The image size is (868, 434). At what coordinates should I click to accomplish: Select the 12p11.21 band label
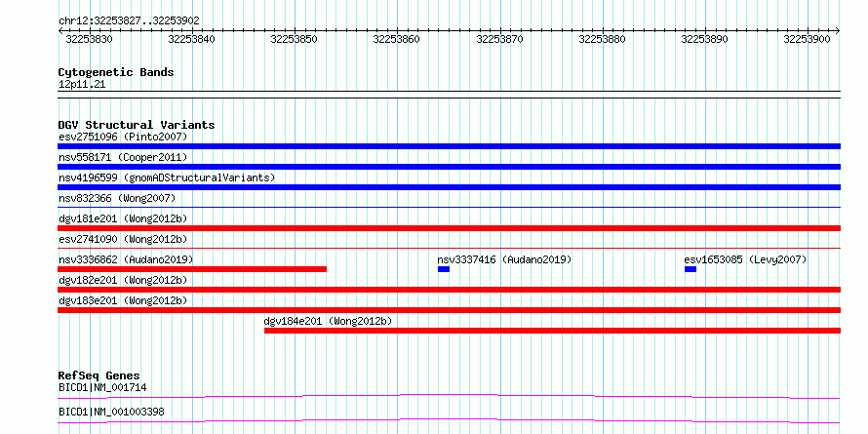click(82, 85)
